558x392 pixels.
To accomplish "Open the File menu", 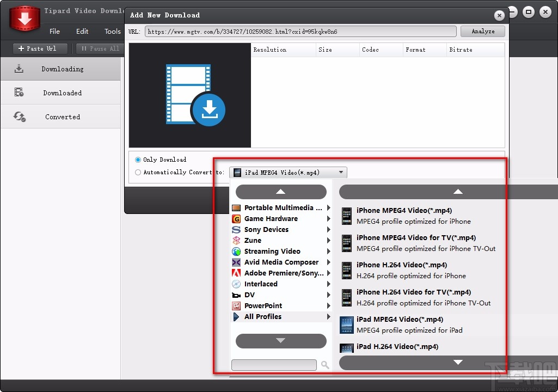I will (x=54, y=32).
